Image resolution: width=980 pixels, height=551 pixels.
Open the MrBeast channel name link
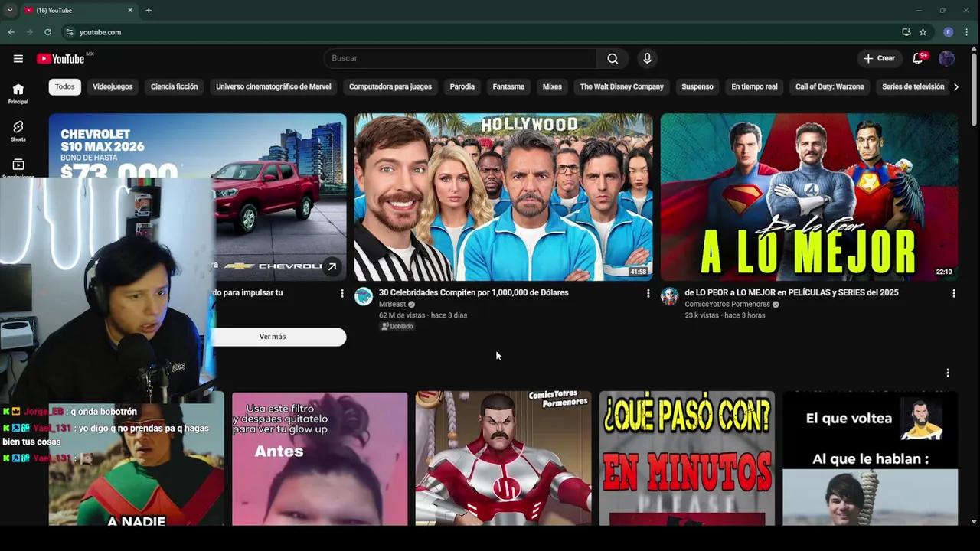[392, 305]
